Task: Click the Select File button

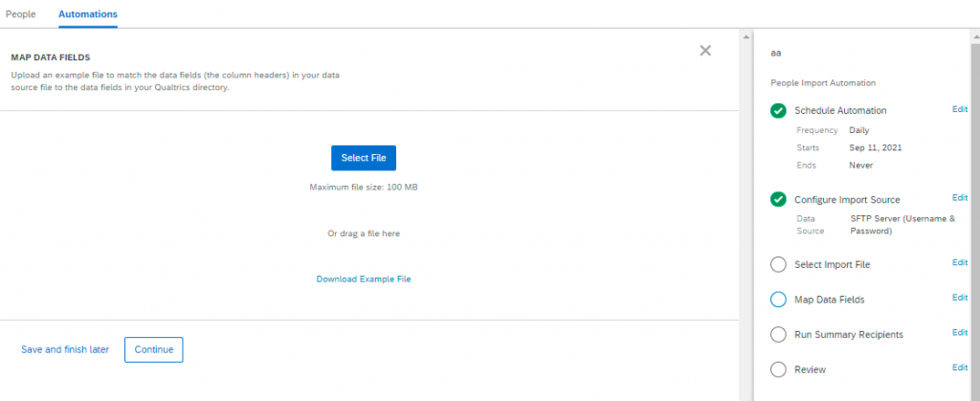Action: tap(364, 158)
